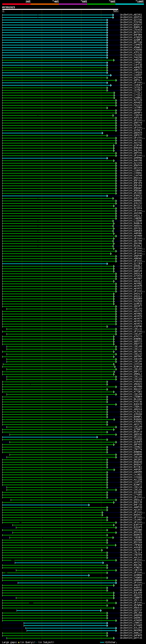Click the green ~80% legend segment
This screenshot has width=146, height=644.
tap(101, 4)
